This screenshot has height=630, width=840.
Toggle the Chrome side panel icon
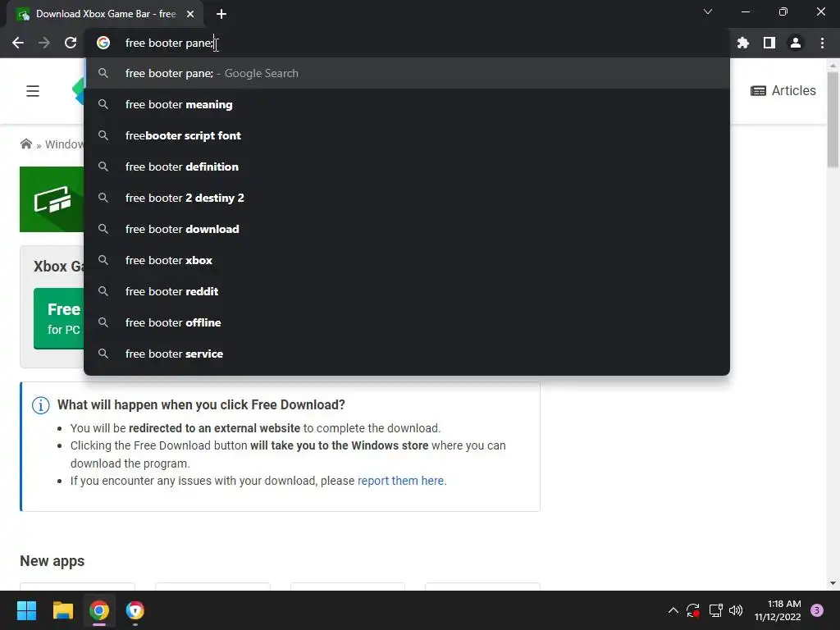click(x=769, y=43)
